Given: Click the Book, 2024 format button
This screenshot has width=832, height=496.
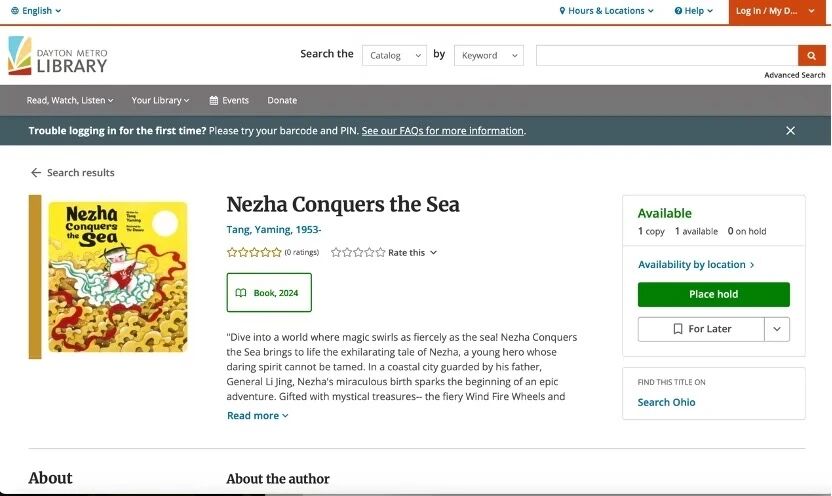Looking at the screenshot, I should tap(269, 293).
